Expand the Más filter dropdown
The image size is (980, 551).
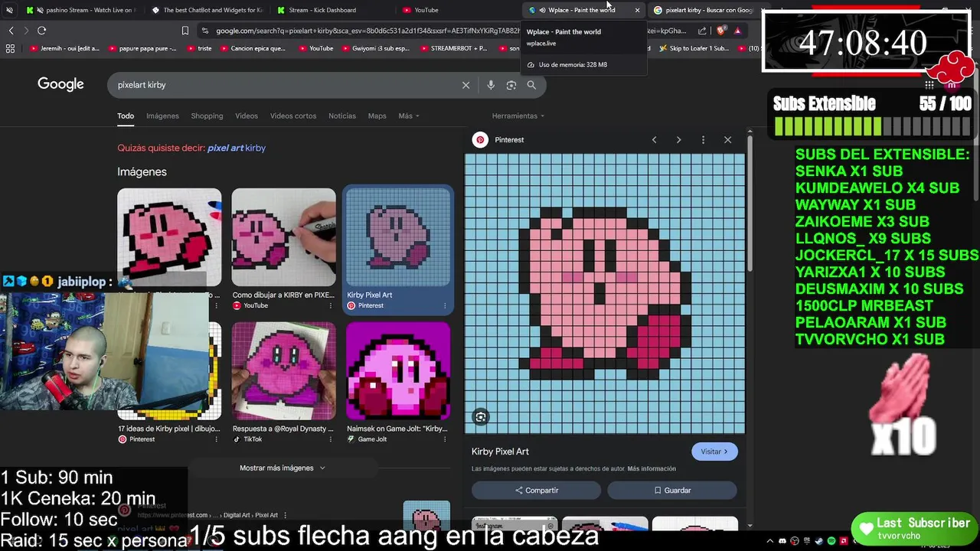tap(409, 116)
